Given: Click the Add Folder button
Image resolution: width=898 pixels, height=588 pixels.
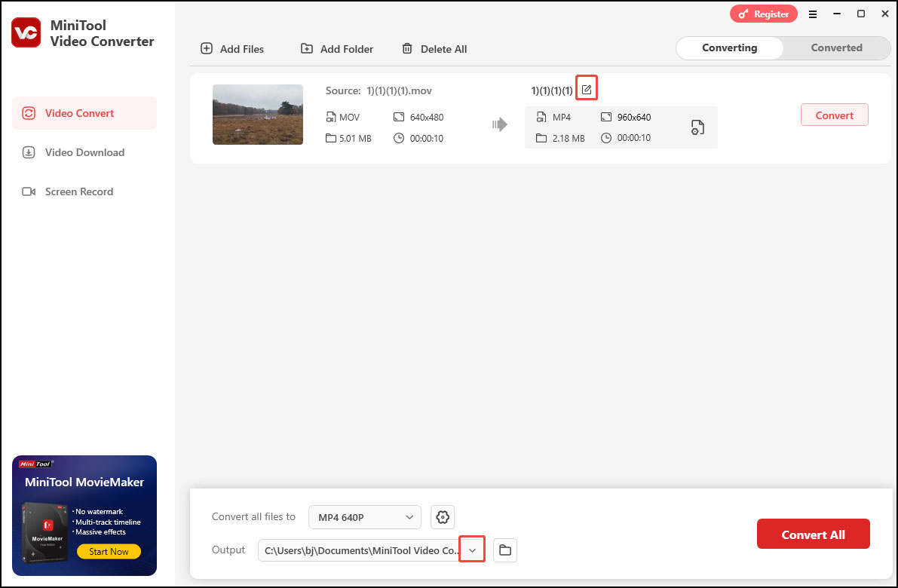Looking at the screenshot, I should coord(337,49).
